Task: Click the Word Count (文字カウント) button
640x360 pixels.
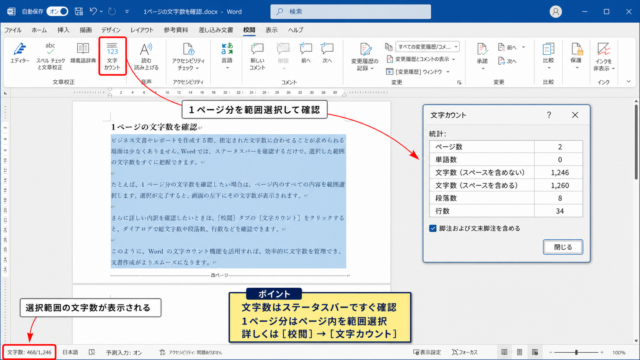Action: (112, 56)
